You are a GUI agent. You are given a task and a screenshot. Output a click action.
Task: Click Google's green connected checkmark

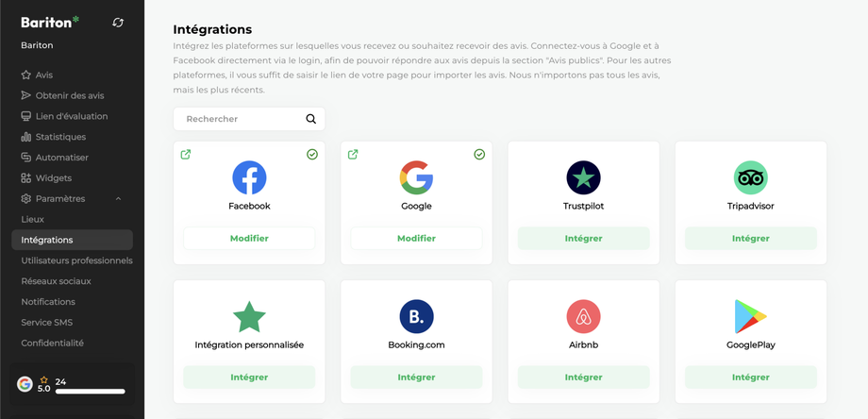pos(479,155)
